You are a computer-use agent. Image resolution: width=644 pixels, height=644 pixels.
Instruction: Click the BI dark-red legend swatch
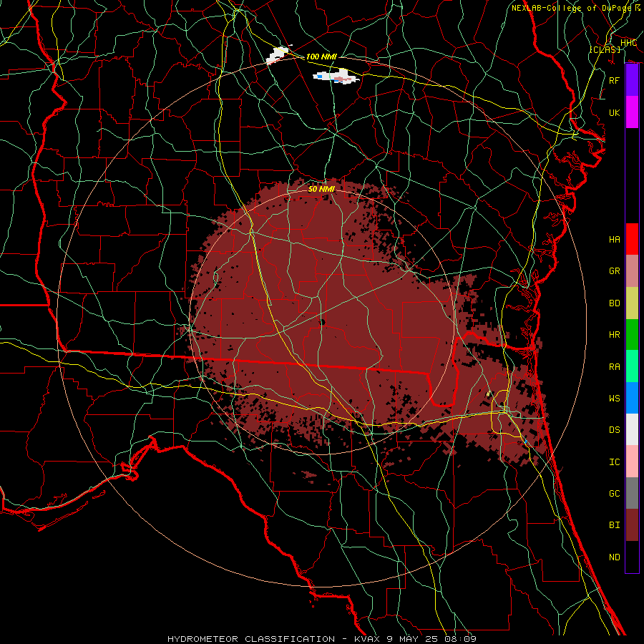[632, 525]
